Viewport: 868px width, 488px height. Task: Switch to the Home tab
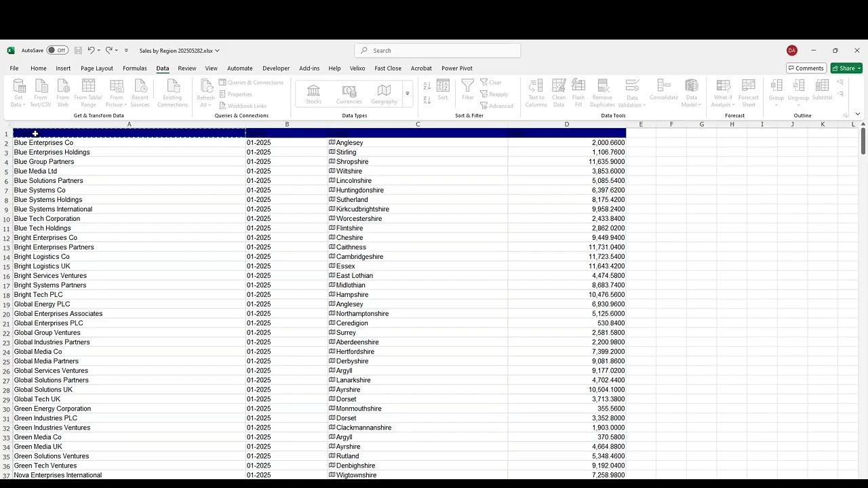tap(39, 68)
